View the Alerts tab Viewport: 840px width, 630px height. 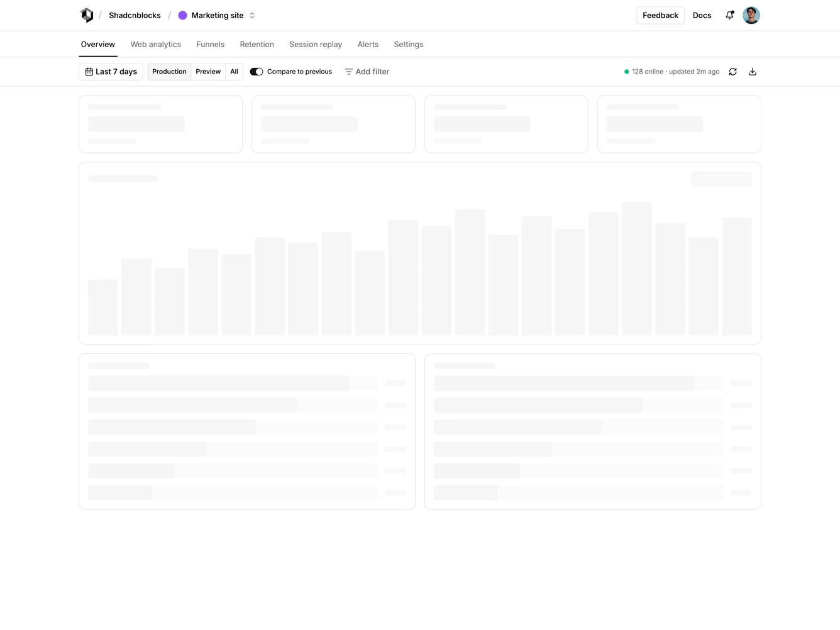(368, 45)
